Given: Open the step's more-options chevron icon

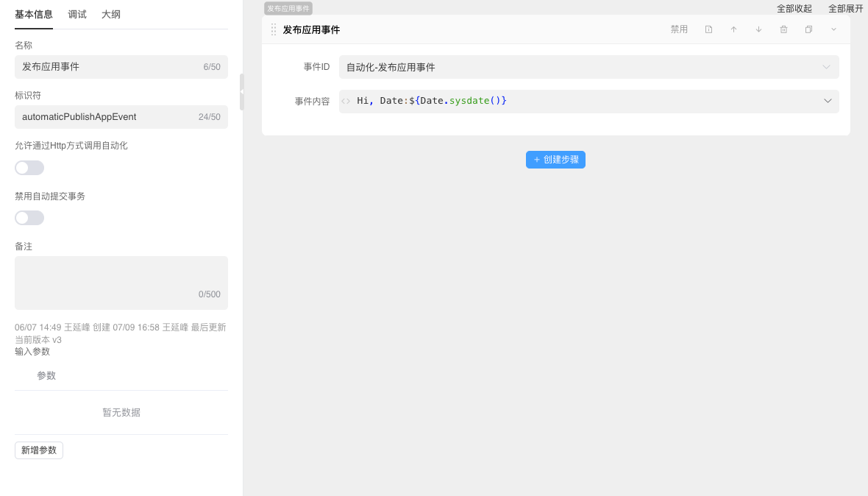Looking at the screenshot, I should pyautogui.click(x=833, y=29).
